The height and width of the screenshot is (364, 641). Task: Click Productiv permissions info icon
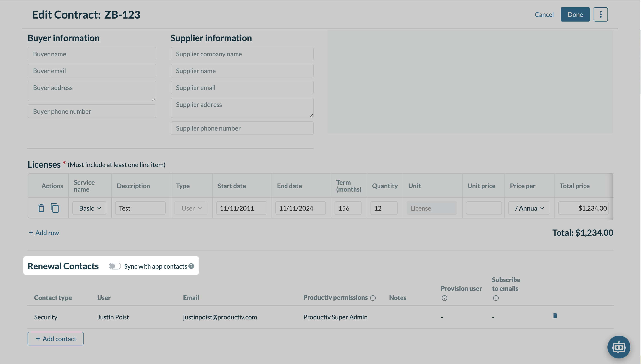[x=373, y=298]
